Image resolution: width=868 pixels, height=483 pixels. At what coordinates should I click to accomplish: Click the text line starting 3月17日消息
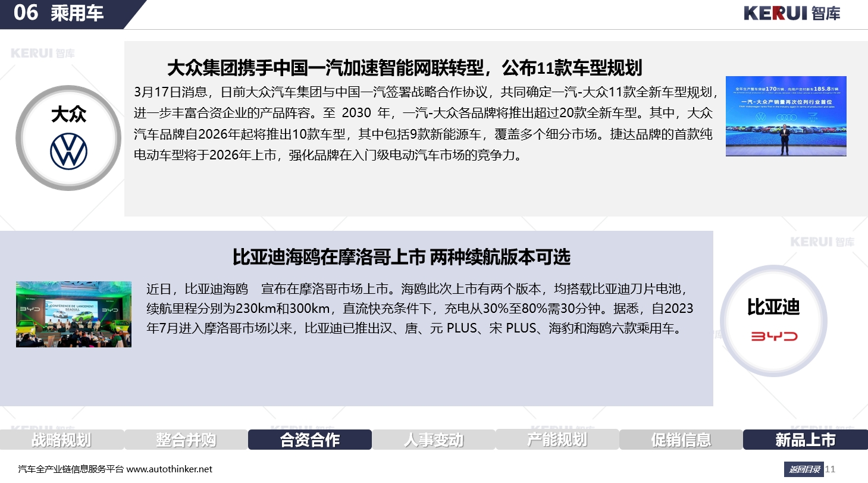(426, 92)
